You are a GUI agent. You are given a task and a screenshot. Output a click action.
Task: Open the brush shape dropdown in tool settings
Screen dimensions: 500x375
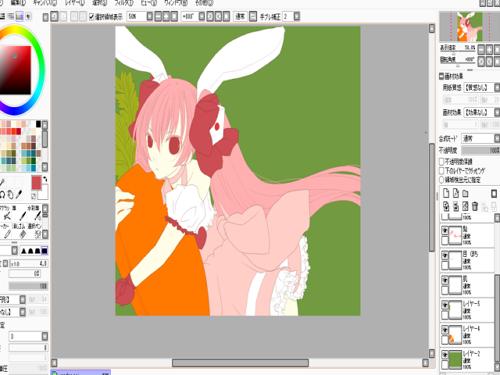tap(22, 299)
